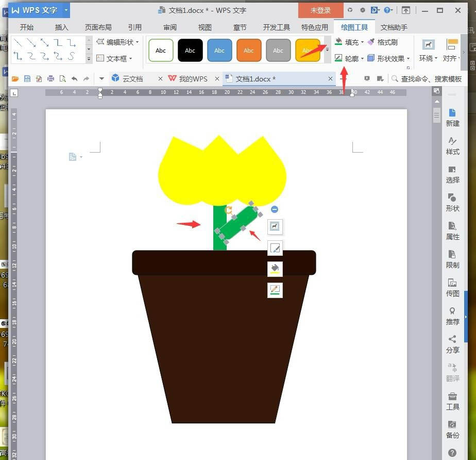476x460 pixels.
Task: Click the shape style floating button
Action: (275, 248)
